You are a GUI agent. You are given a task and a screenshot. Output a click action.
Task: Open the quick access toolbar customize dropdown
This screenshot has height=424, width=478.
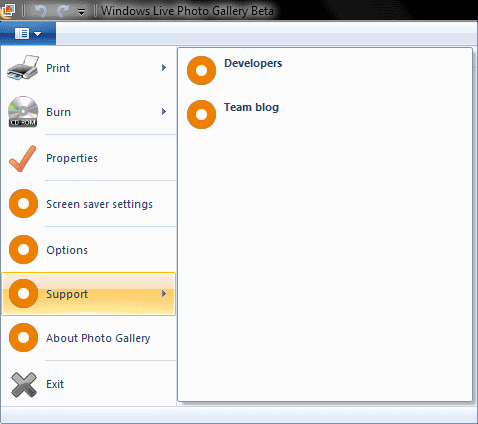click(x=81, y=12)
